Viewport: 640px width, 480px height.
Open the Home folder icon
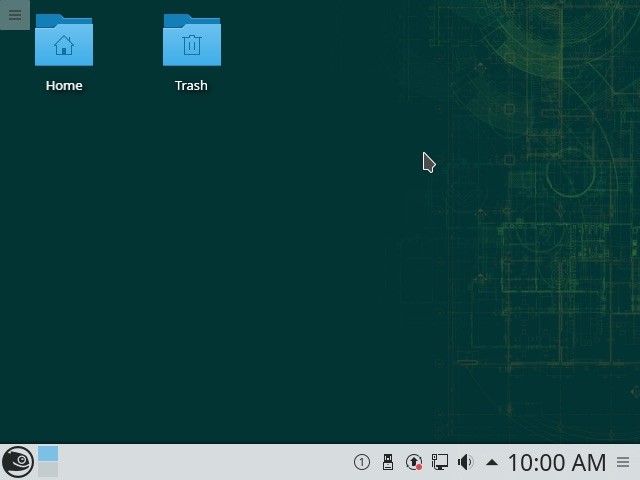(64, 41)
